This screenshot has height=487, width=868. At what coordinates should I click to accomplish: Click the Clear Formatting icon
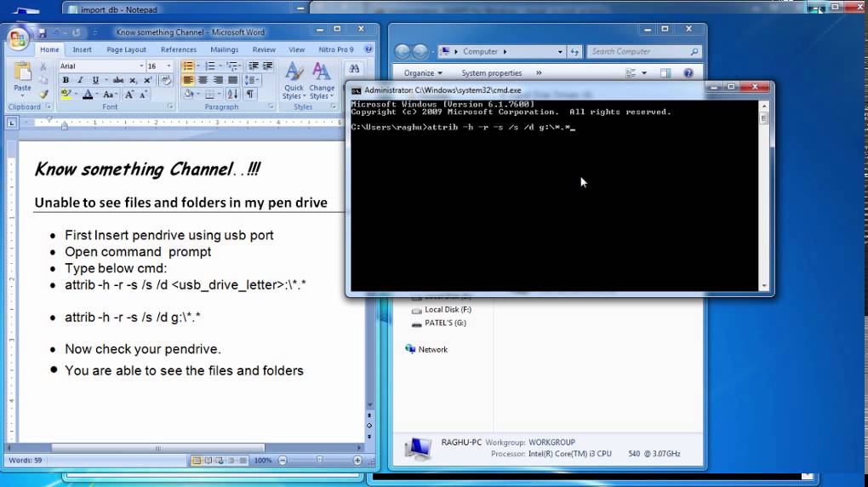[x=166, y=80]
